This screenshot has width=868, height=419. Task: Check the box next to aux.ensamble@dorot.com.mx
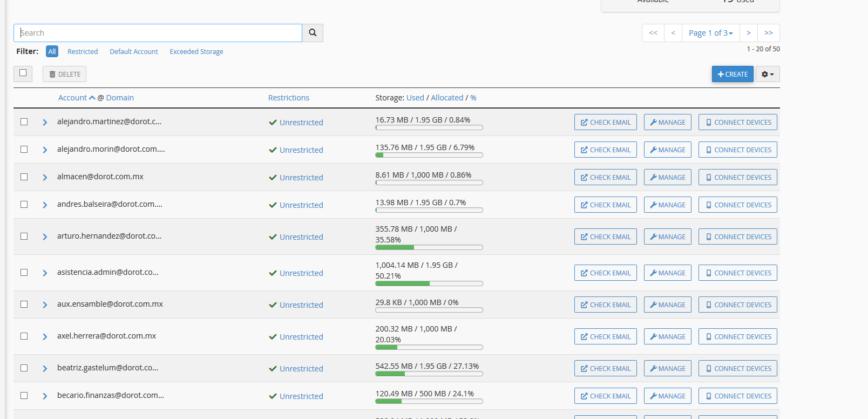[x=24, y=305]
